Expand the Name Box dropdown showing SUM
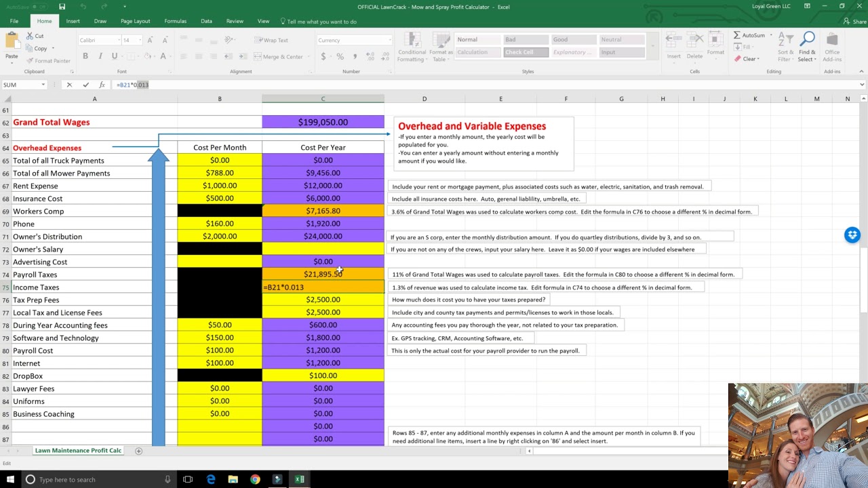The image size is (868, 488). point(43,85)
